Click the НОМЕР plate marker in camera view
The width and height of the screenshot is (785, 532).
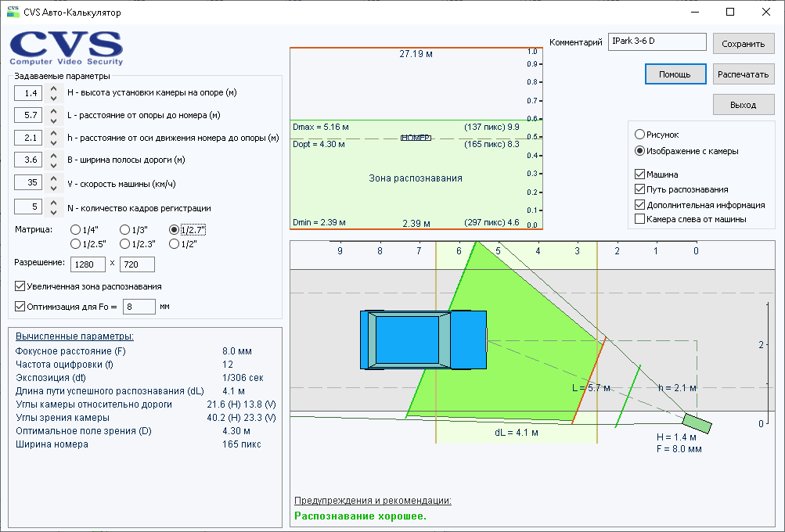pos(416,138)
